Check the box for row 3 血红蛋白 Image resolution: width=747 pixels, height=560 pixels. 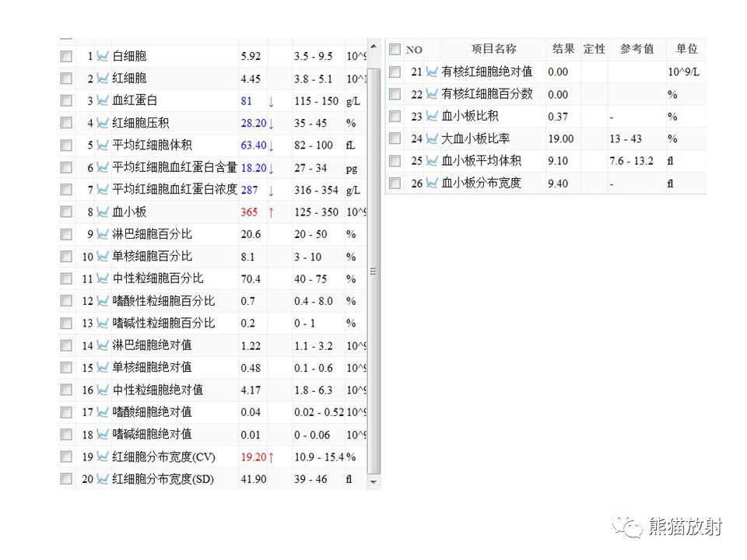coord(66,100)
